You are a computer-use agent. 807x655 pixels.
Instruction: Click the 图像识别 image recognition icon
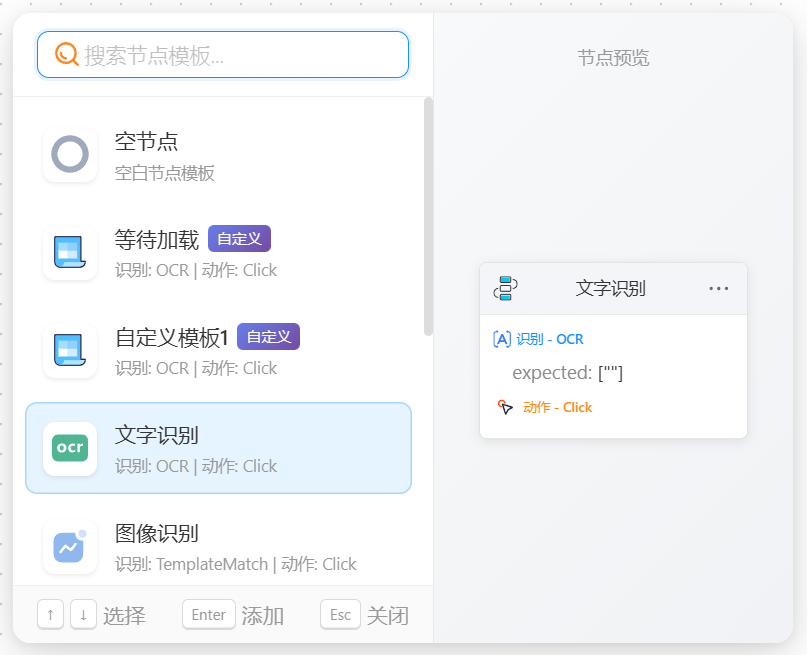click(x=70, y=547)
